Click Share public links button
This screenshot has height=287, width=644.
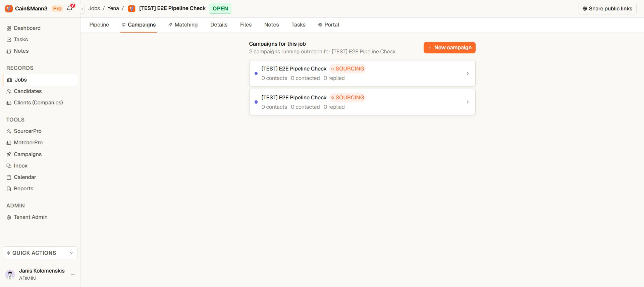607,9
